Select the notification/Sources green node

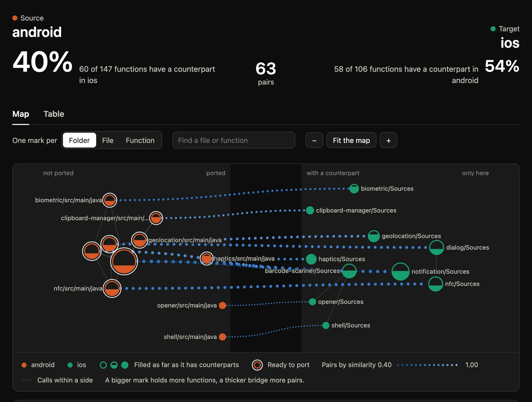(400, 272)
